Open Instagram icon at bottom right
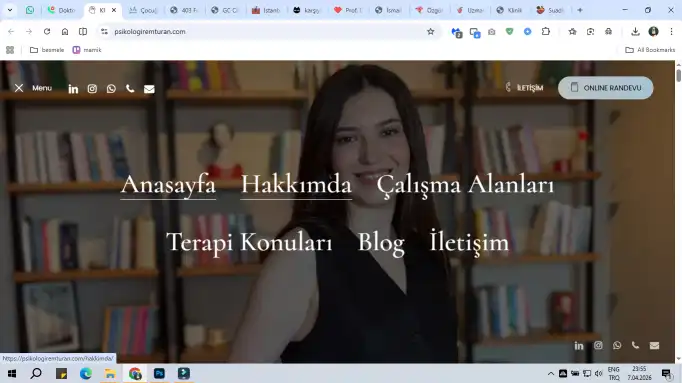Viewport: 682px width, 383px height. [598, 345]
